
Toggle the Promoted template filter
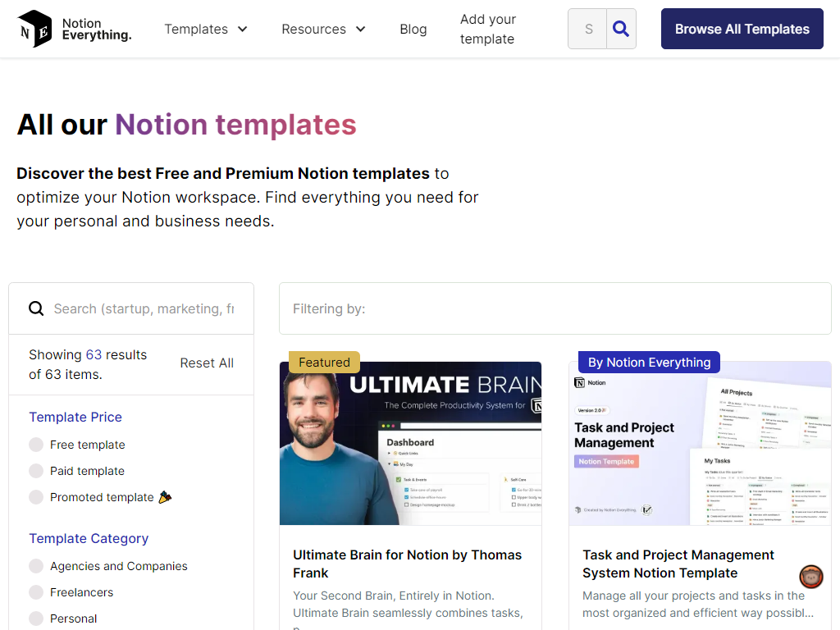pos(36,497)
